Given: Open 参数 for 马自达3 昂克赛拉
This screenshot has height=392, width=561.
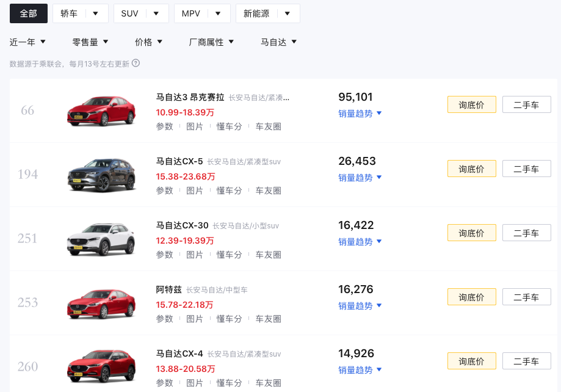Looking at the screenshot, I should click(x=165, y=126).
